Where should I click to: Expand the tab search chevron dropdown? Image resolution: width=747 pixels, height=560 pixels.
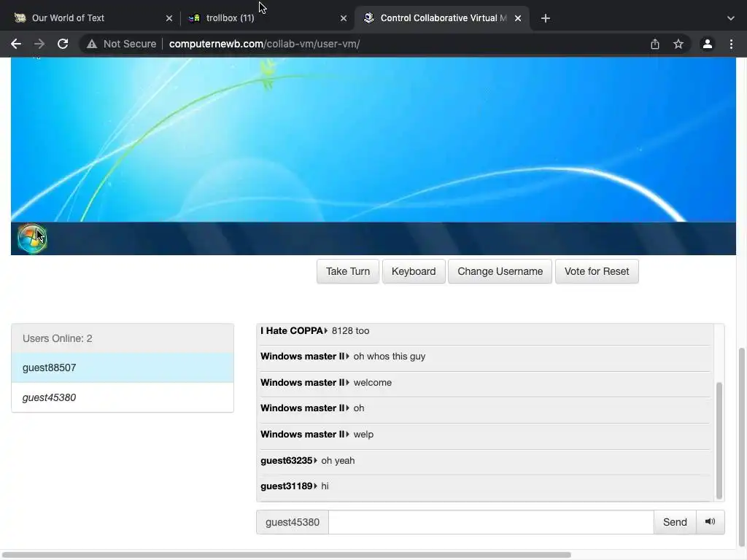(x=731, y=18)
